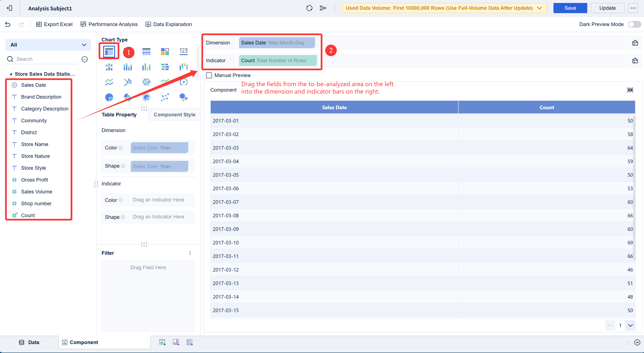Click the blue Save button
The height and width of the screenshot is (353, 644).
(x=570, y=8)
